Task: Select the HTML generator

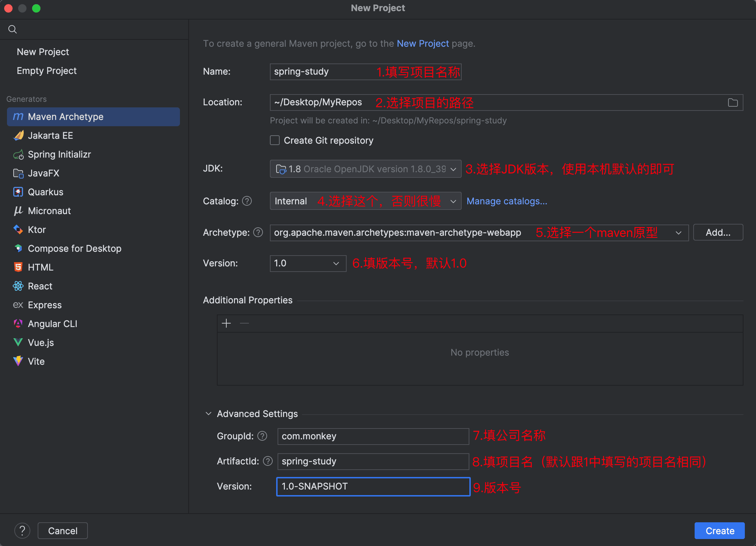Action: coord(93,267)
